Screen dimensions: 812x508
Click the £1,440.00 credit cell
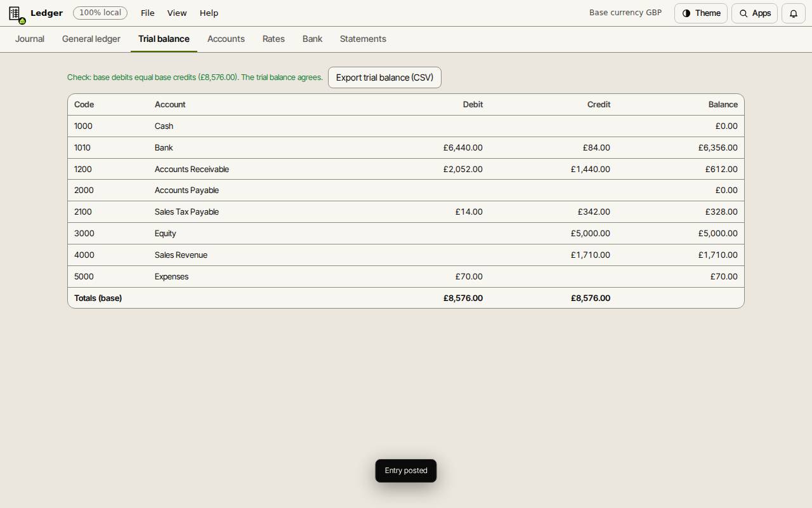tap(591, 169)
